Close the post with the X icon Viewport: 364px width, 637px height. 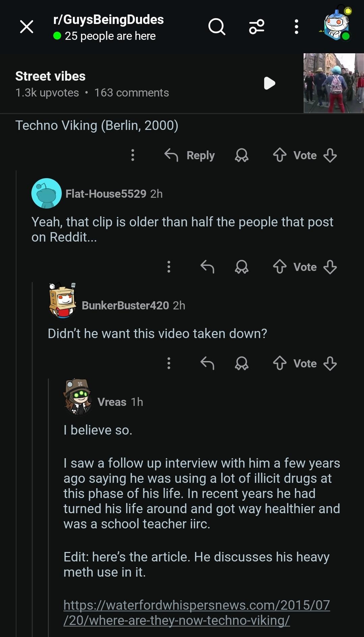[27, 27]
